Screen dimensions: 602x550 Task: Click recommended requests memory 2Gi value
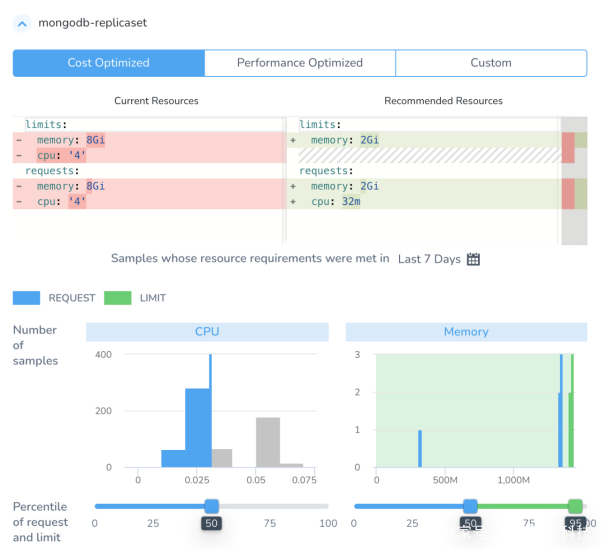(369, 186)
